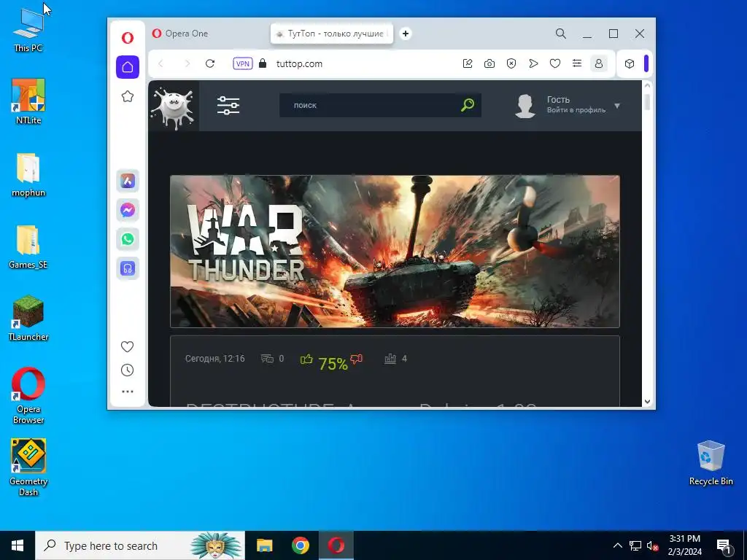Click the Сегодня, 12:16 date text
747x560 pixels.
[215, 359]
